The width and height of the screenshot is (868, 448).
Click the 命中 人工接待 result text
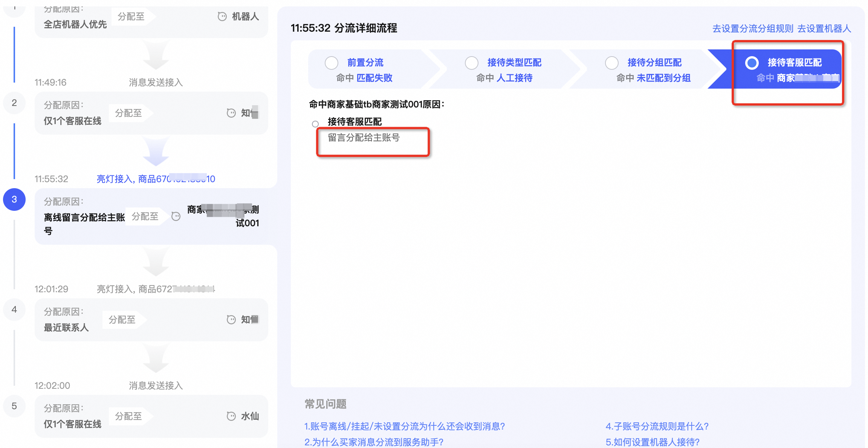tap(504, 78)
